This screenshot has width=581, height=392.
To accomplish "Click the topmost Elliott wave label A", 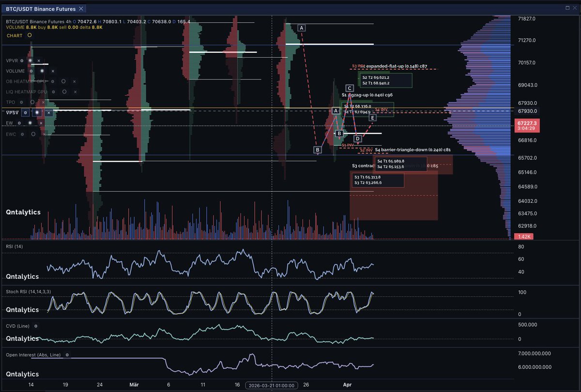I will tap(302, 28).
